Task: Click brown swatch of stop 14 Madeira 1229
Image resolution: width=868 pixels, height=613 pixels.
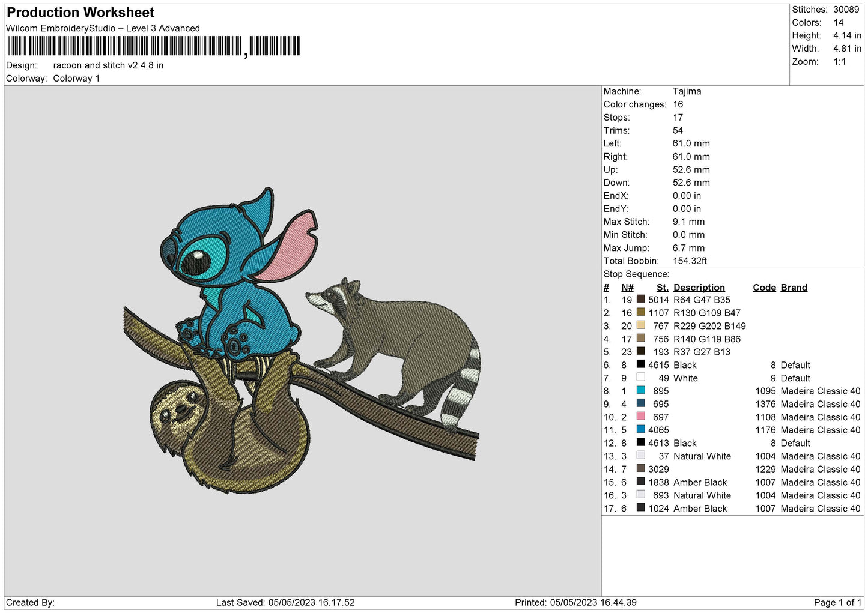Action: coord(640,468)
